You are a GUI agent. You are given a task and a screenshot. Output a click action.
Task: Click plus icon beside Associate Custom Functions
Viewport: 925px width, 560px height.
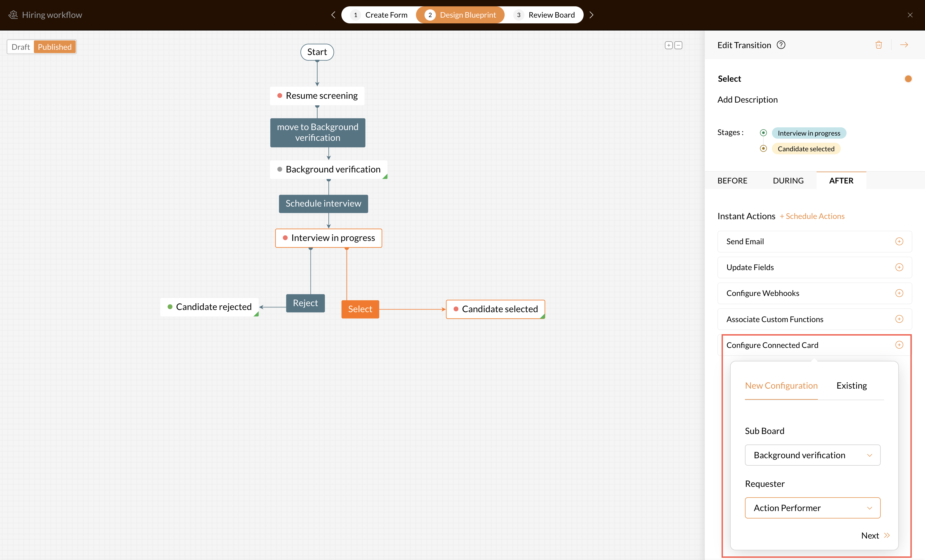point(899,319)
